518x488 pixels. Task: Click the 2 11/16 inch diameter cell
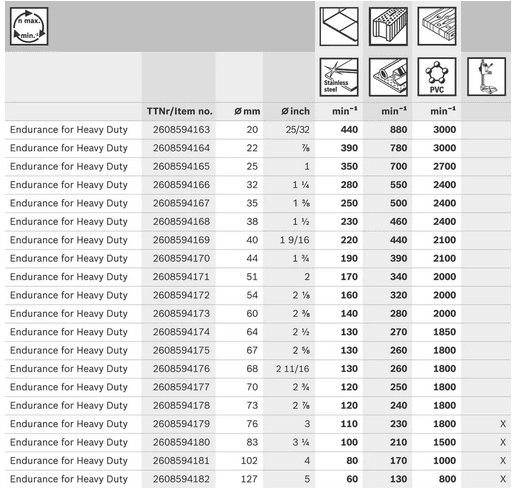click(293, 369)
